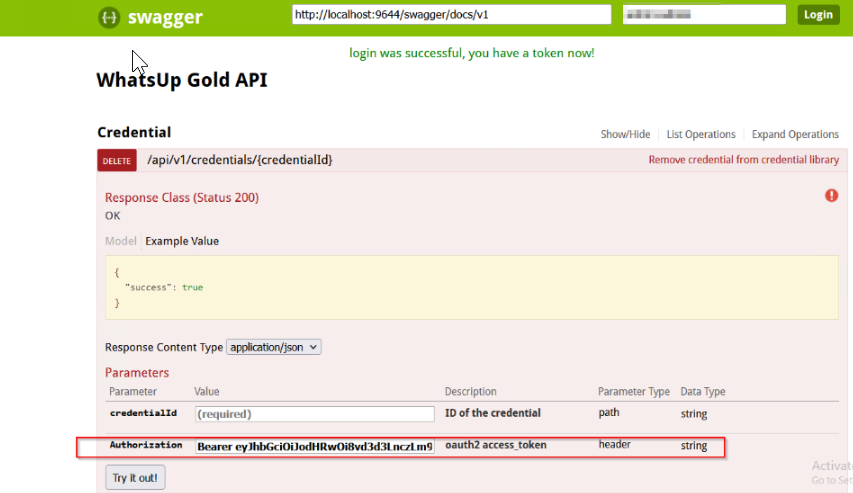The width and height of the screenshot is (853, 493).
Task: Click the OK response text
Action: 113,216
